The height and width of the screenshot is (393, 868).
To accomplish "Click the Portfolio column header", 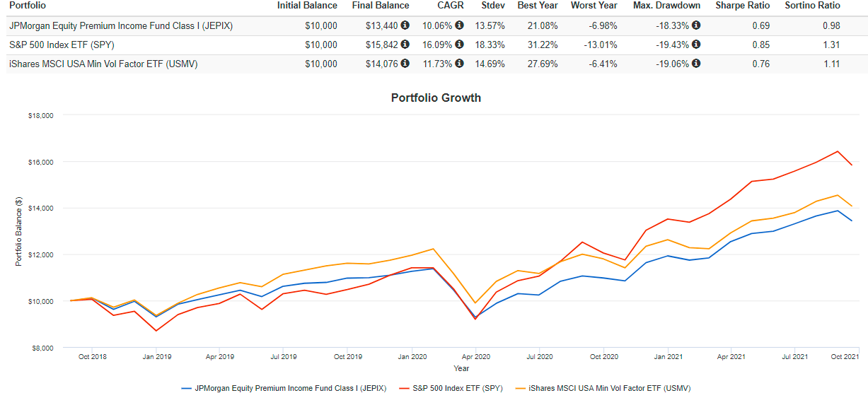I will tap(28, 6).
